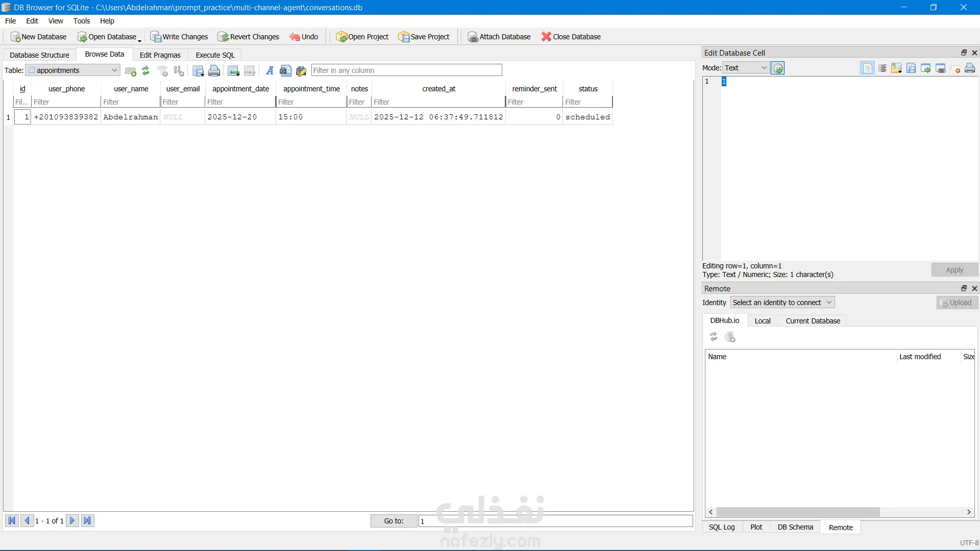This screenshot has width=980, height=551.
Task: Switch to Edit Pragmas tab
Action: [160, 55]
